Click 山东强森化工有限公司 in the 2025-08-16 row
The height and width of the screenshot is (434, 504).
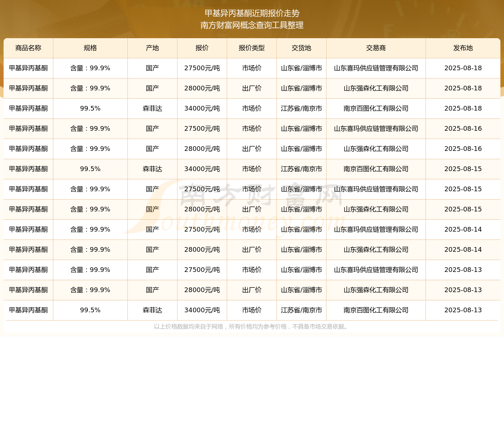[376, 149]
